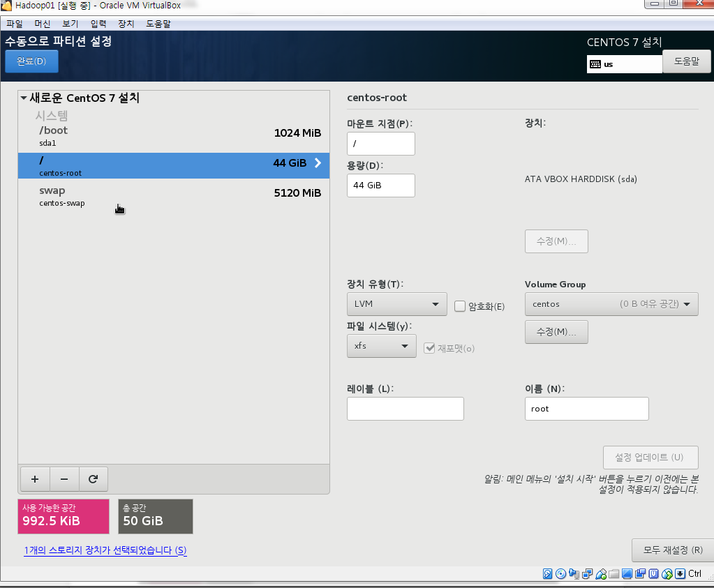Click the network adapter status icon
Image resolution: width=714 pixels, height=588 pixels.
pos(588,574)
